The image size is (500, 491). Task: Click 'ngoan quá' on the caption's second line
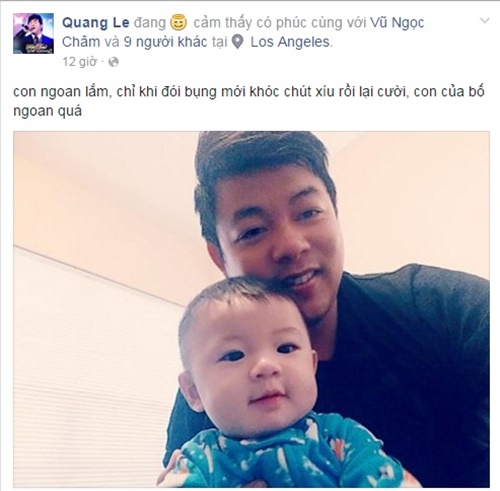[47, 111]
